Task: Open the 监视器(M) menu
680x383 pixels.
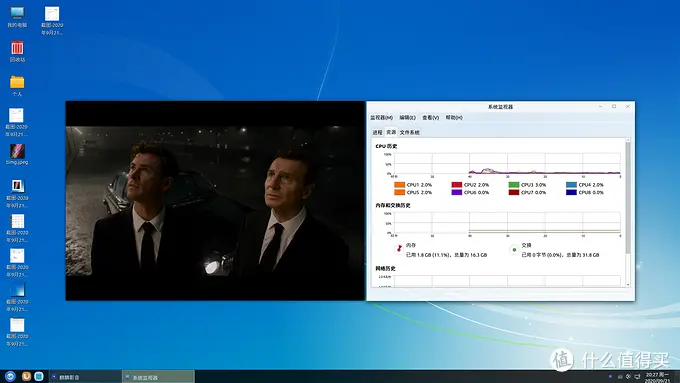Action: point(381,118)
